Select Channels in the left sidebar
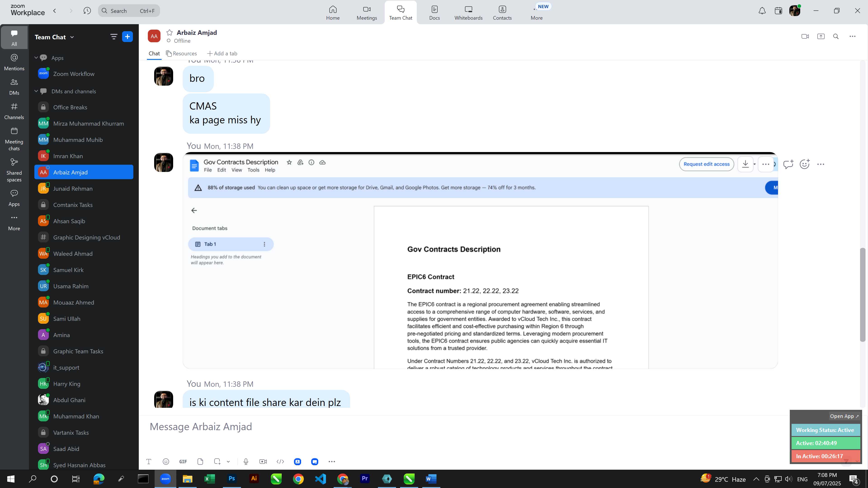The height and width of the screenshot is (488, 868). (x=14, y=111)
